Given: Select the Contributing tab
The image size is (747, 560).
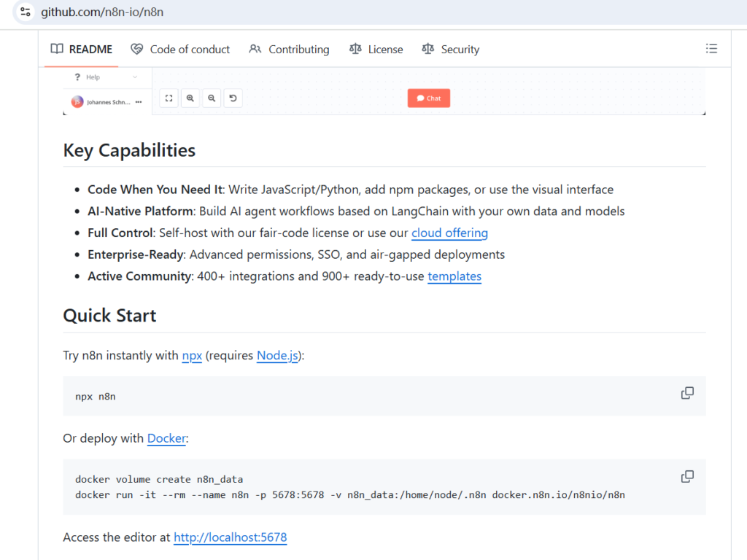Looking at the screenshot, I should pos(289,50).
